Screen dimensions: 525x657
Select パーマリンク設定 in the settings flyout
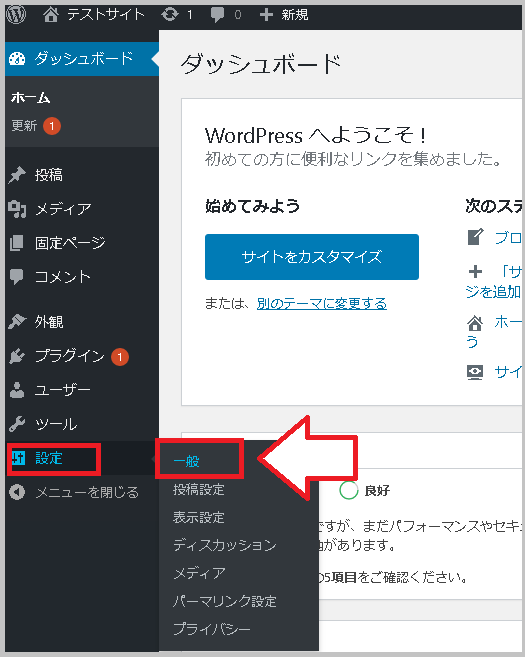click(x=225, y=601)
